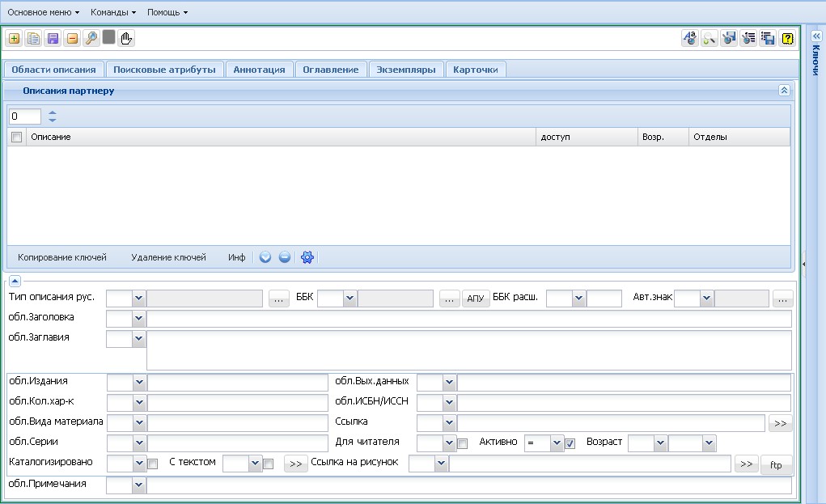The height and width of the screenshot is (504, 826).
Task: Click the hand stop icon
Action: click(126, 39)
